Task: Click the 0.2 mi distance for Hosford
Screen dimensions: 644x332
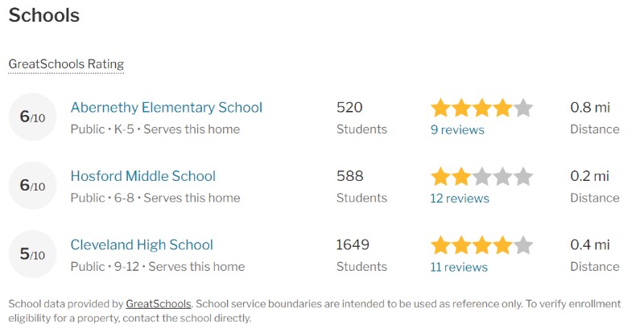Action: [590, 176]
